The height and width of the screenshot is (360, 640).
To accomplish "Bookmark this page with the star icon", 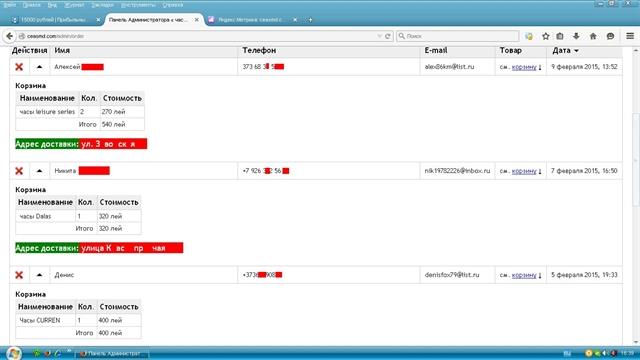I will [545, 36].
